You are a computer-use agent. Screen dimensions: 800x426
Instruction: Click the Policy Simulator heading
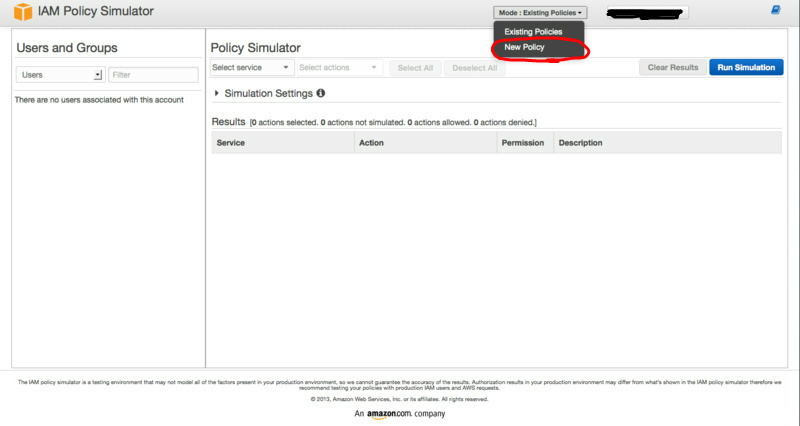point(256,48)
